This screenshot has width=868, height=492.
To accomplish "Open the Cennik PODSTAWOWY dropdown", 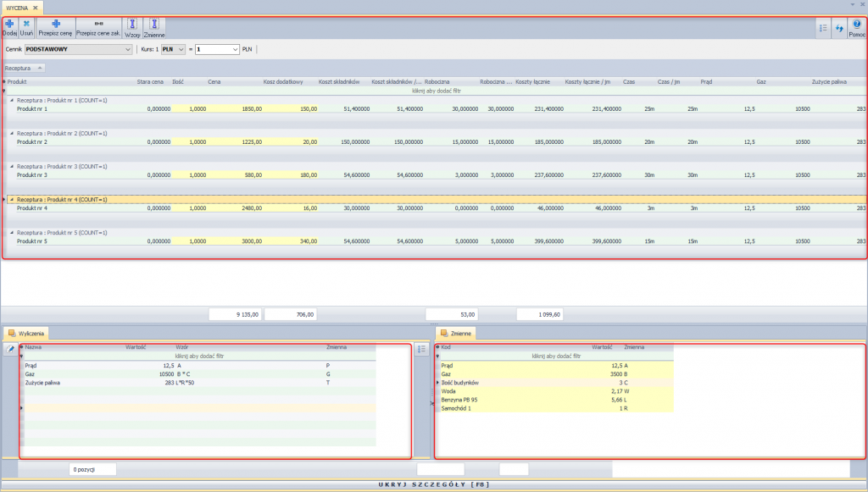I will point(78,49).
